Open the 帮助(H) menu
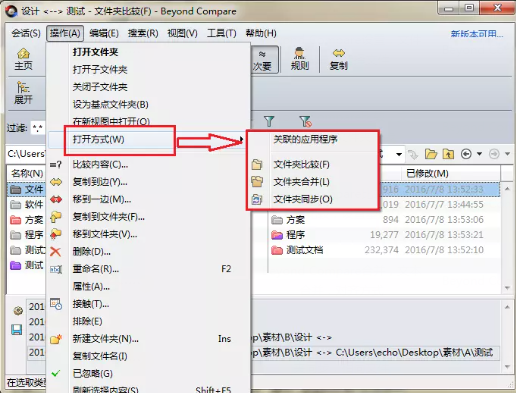516x393 pixels. 261,33
